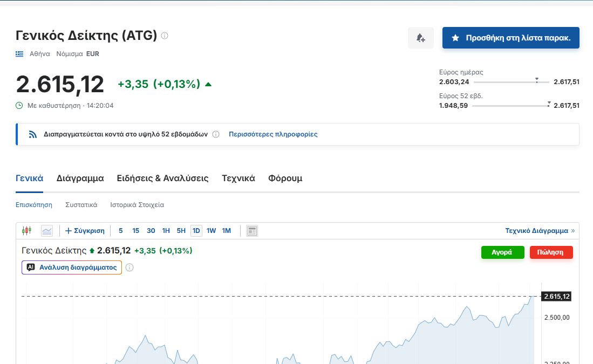Open Ειδήσεις & Αναλύσεις tab
Viewport: 593px width, 364px height.
[162, 178]
